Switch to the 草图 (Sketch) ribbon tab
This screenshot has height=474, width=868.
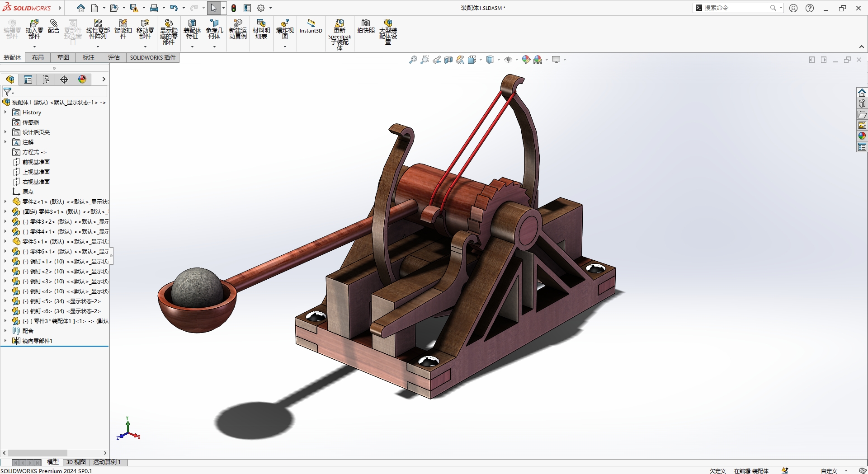63,57
